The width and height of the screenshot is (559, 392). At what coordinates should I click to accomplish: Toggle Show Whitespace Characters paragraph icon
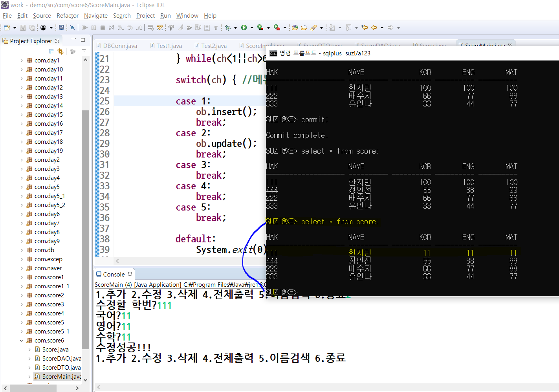click(x=216, y=27)
